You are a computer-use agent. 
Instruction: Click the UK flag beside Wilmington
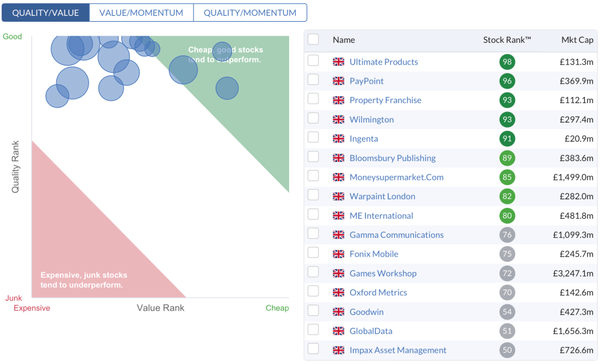338,120
